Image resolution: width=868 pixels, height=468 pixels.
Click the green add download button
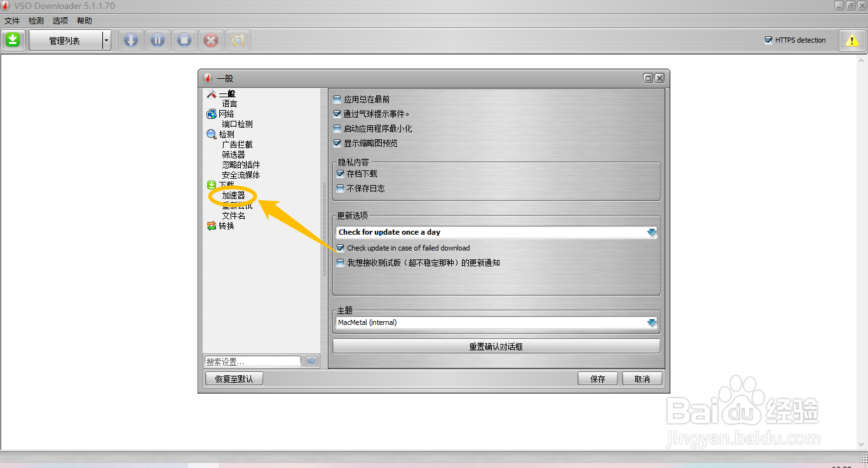[13, 40]
